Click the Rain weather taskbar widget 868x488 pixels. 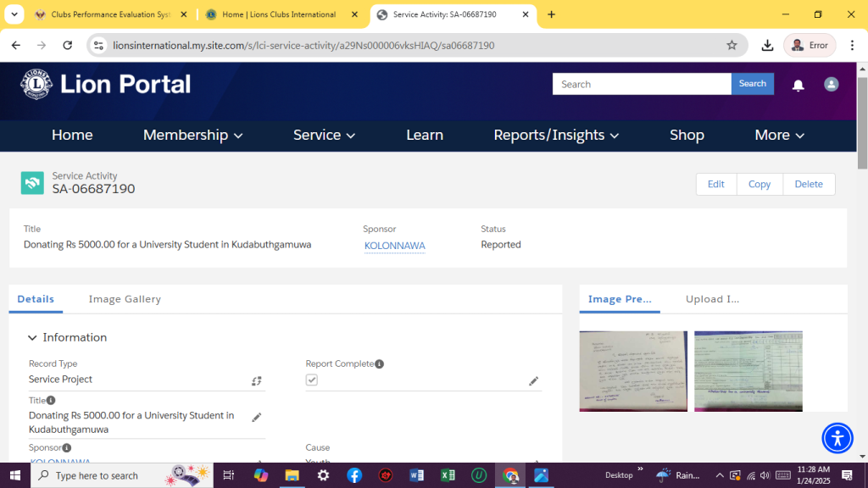[x=678, y=475]
